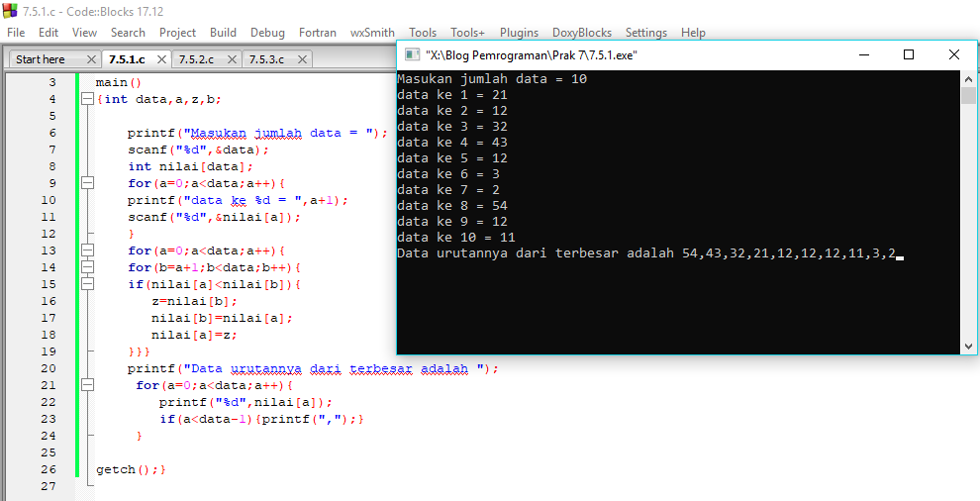
Task: Click the 'getch();}' code line
Action: tap(132, 469)
